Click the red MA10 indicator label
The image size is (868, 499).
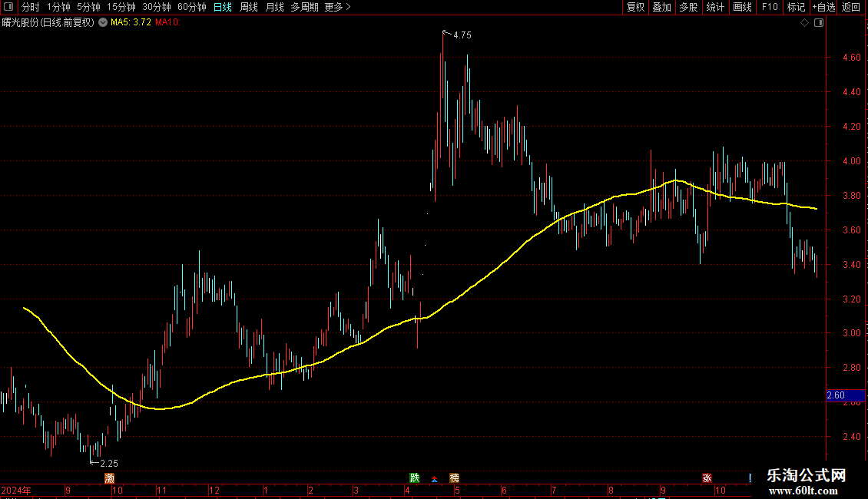pos(167,22)
